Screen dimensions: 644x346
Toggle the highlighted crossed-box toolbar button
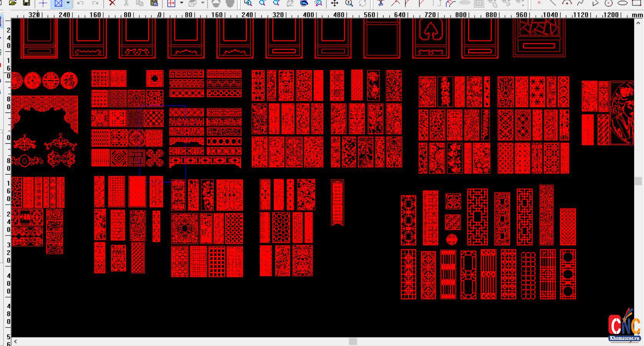click(x=59, y=3)
